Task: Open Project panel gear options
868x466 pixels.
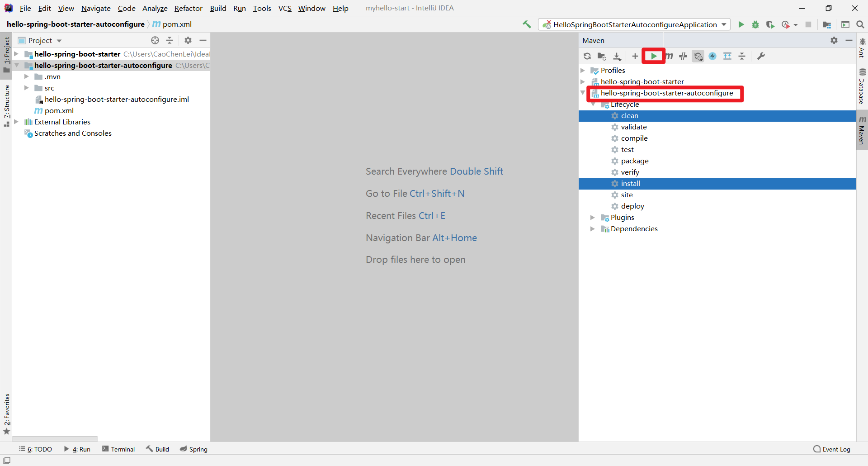Action: [x=188, y=40]
